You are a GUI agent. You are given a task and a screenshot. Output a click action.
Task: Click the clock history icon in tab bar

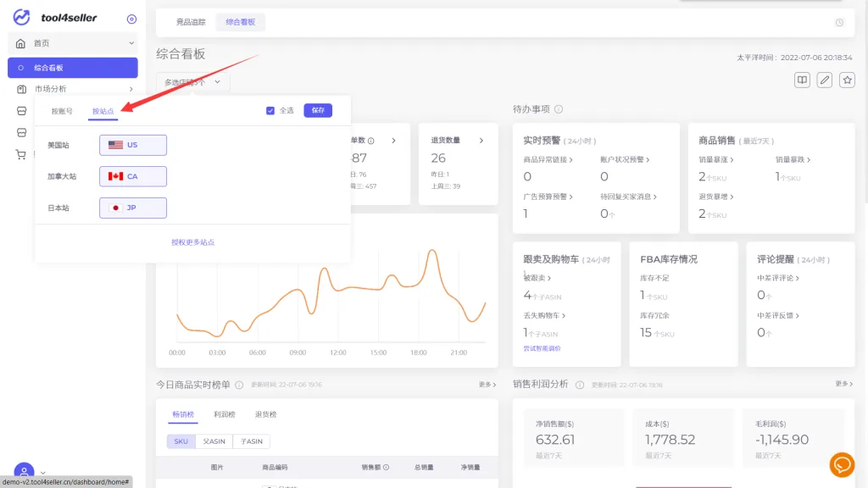pyautogui.click(x=839, y=23)
